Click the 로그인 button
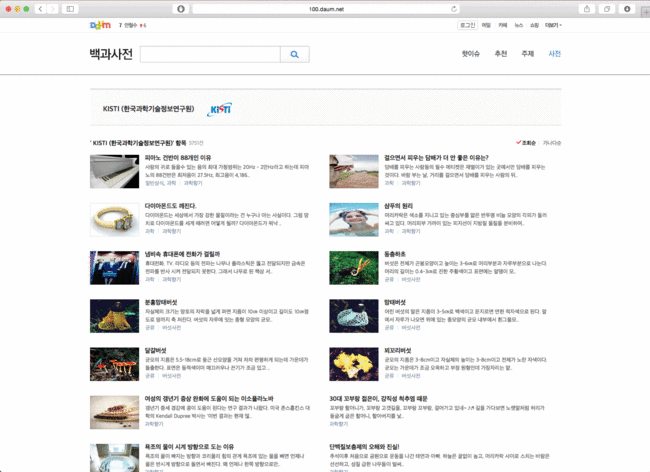The image size is (650, 472). click(x=467, y=24)
